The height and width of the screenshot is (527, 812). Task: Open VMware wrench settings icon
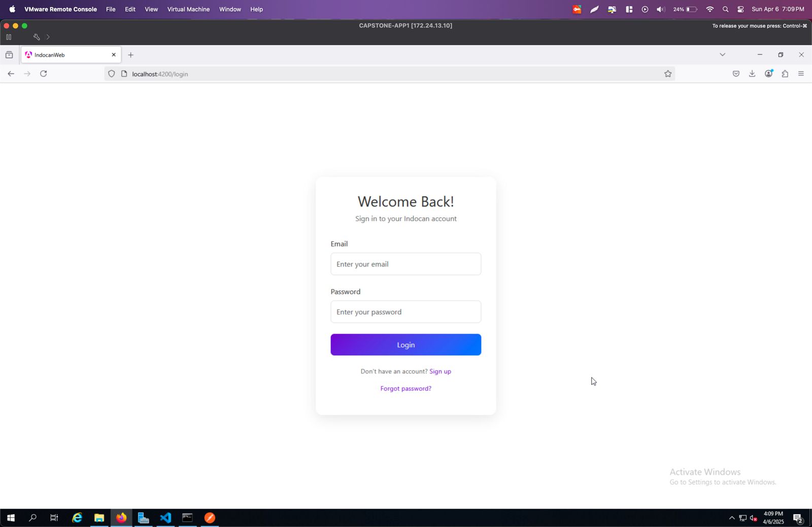coord(37,37)
